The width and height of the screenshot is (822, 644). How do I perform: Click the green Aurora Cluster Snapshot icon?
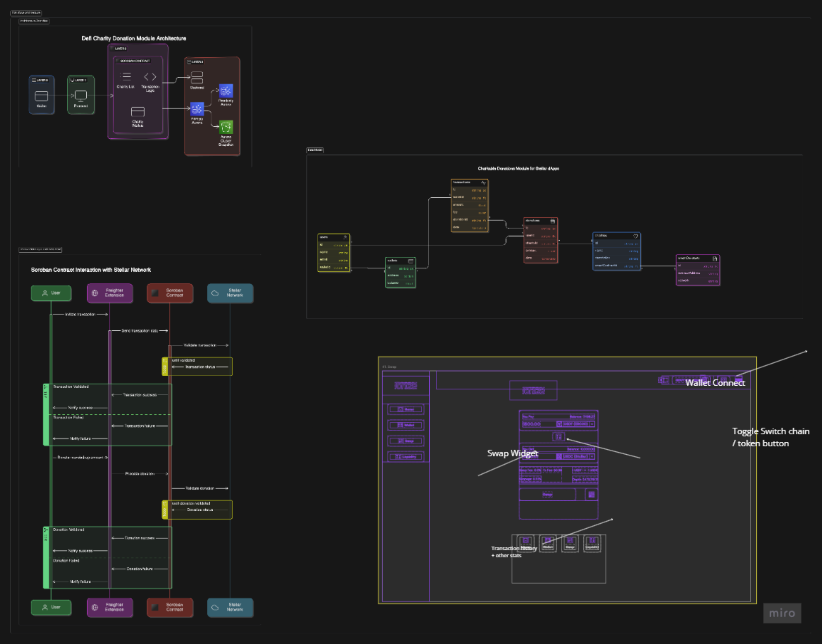pos(226,127)
